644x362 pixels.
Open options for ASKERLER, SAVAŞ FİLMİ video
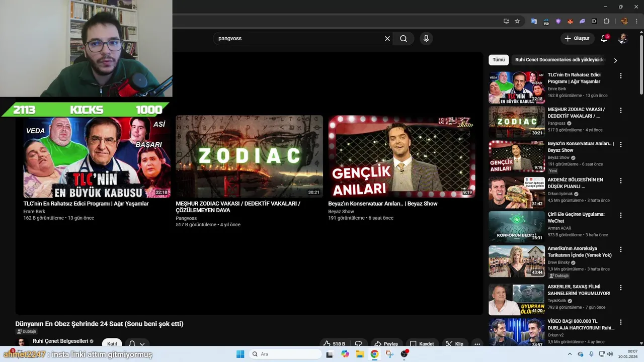point(621,288)
